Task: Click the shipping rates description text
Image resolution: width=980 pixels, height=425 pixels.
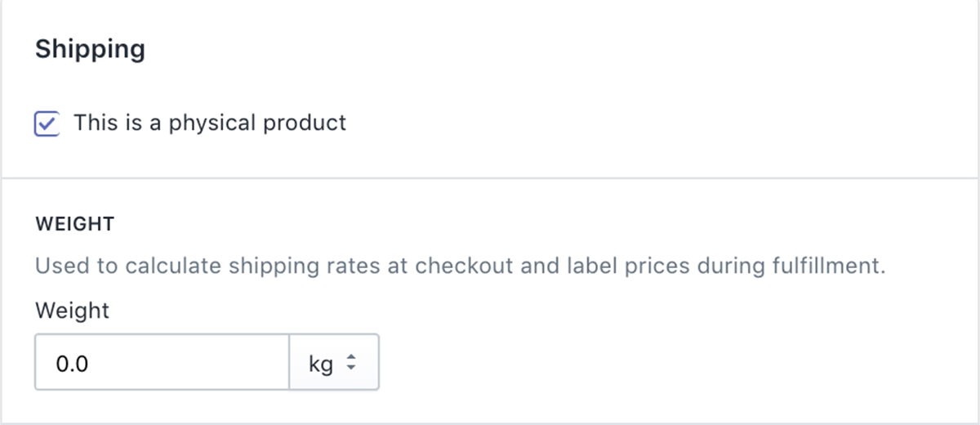Action: pyautogui.click(x=460, y=267)
